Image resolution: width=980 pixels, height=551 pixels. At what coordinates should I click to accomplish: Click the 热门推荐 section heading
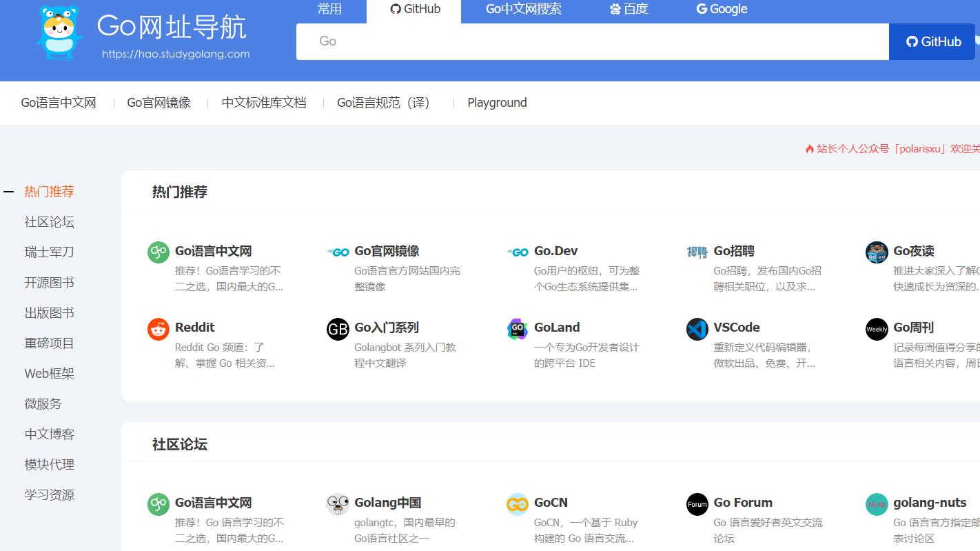[180, 192]
